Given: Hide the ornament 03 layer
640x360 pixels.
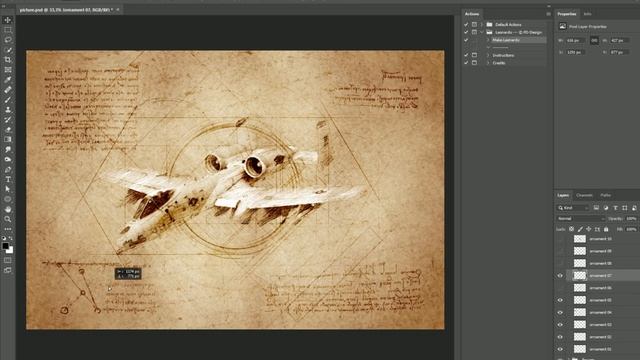Looking at the screenshot, I should pyautogui.click(x=560, y=324).
